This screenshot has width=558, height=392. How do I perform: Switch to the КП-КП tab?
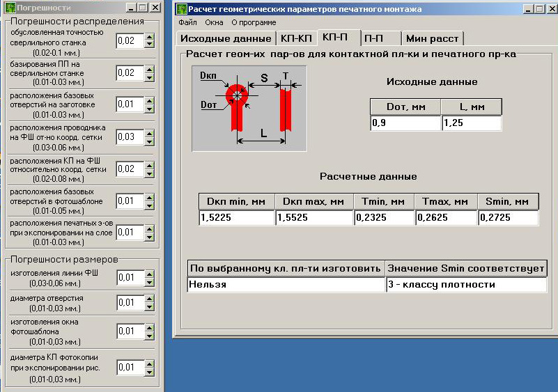click(296, 38)
